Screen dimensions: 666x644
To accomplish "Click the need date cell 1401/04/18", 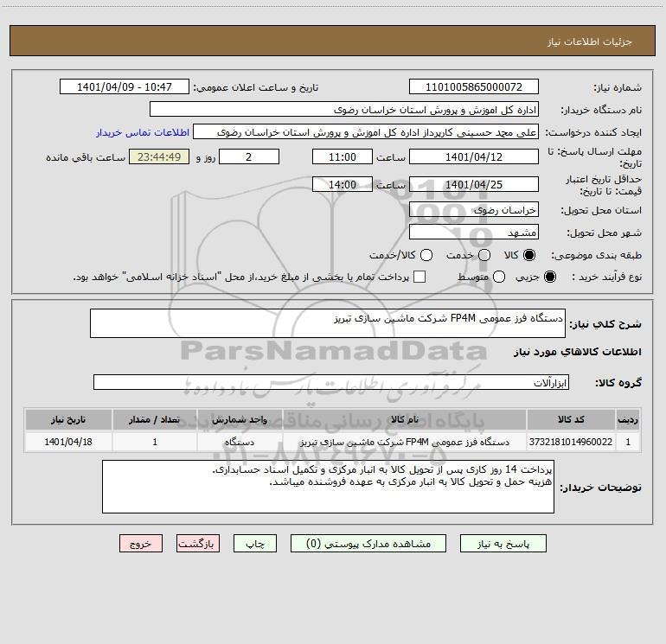I will click(68, 442).
